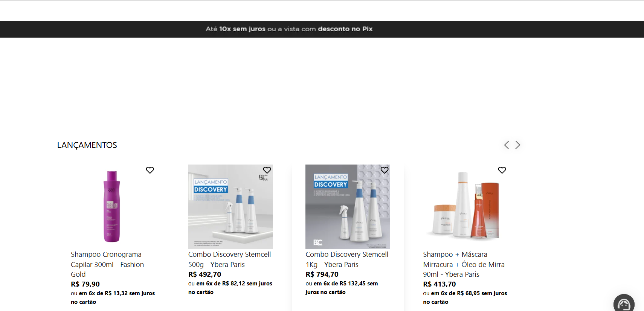Image resolution: width=644 pixels, height=311 pixels.
Task: Open Combo Discovery Stemcell 1Kg title link
Action: (347, 259)
